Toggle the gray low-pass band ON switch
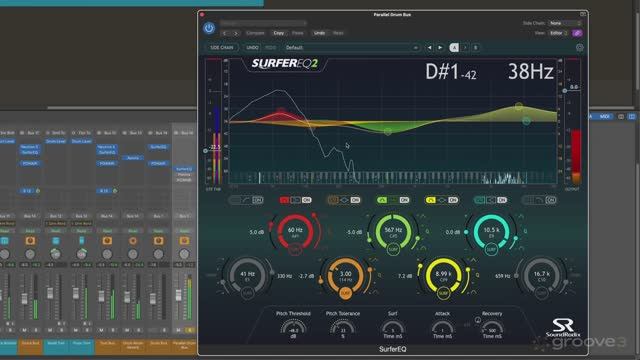This screenshot has width=640, height=360. point(551,200)
